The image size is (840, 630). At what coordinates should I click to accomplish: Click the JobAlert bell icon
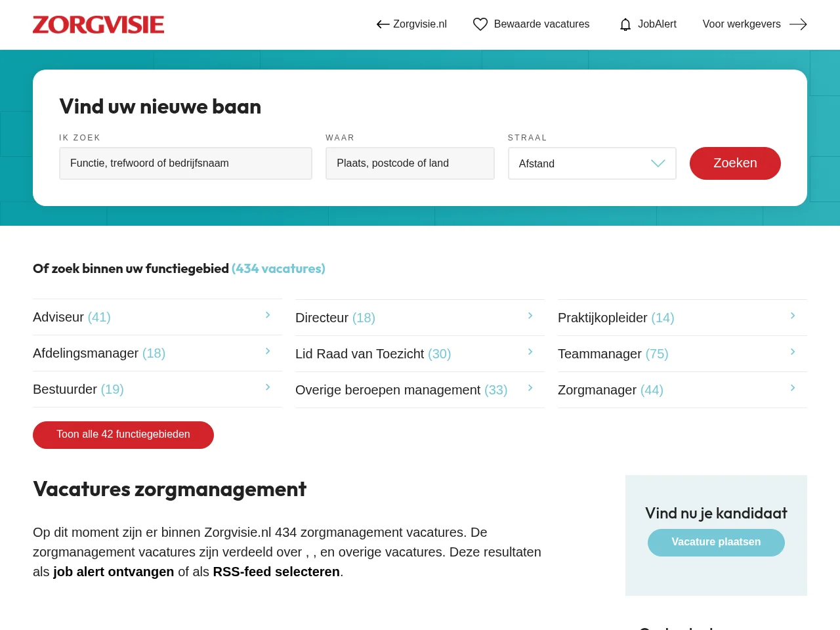625,24
